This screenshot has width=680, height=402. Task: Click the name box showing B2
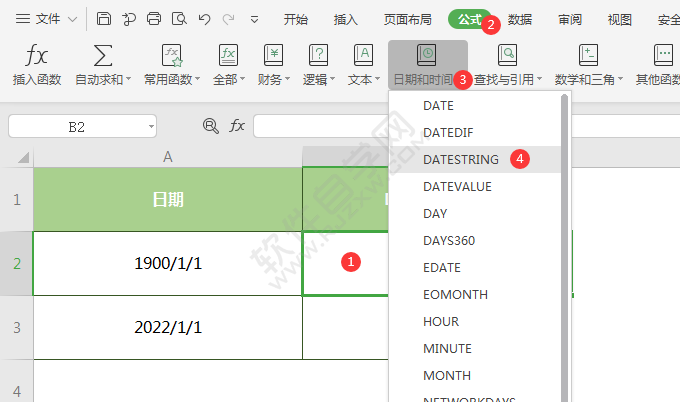[x=82, y=126]
